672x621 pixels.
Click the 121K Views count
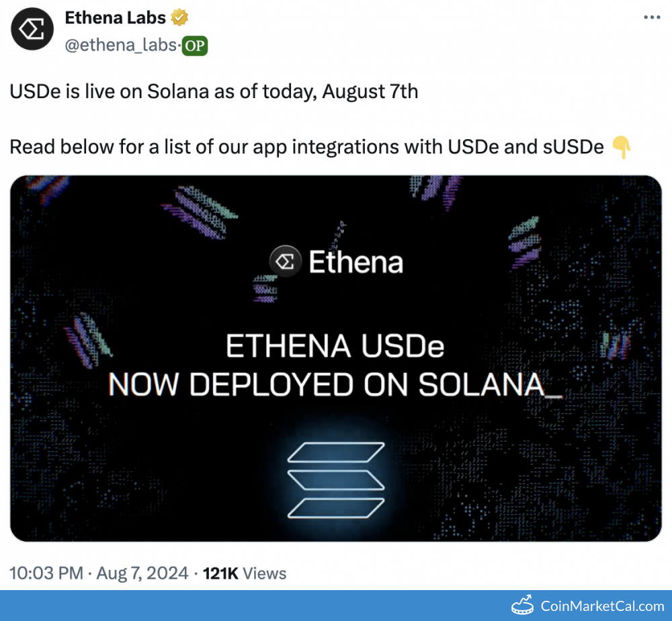pyautogui.click(x=245, y=573)
